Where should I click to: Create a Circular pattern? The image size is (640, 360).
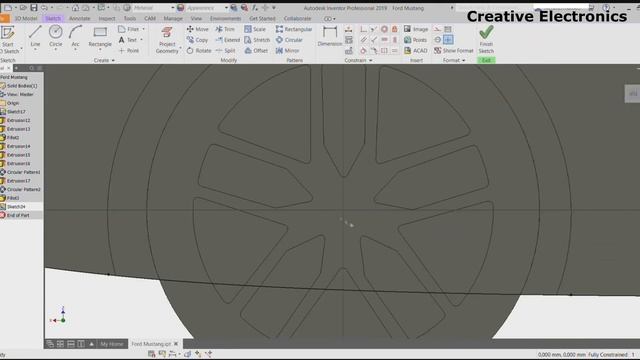289,40
